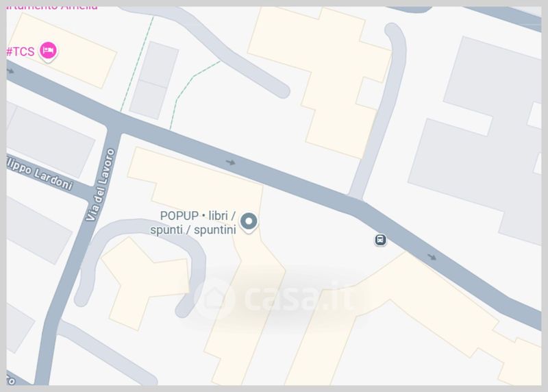Select the building under the #TCS marker

(62, 51)
